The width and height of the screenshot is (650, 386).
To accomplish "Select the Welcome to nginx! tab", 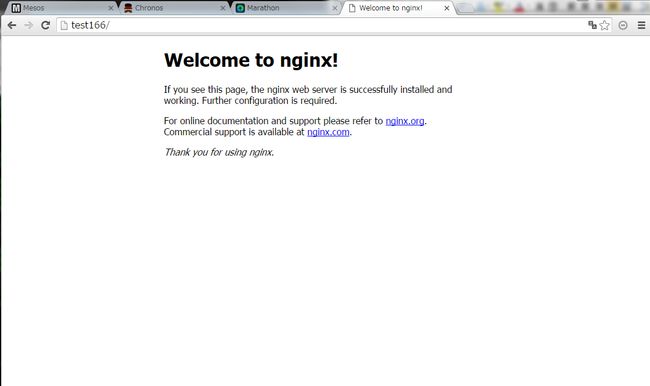I will pos(398,8).
